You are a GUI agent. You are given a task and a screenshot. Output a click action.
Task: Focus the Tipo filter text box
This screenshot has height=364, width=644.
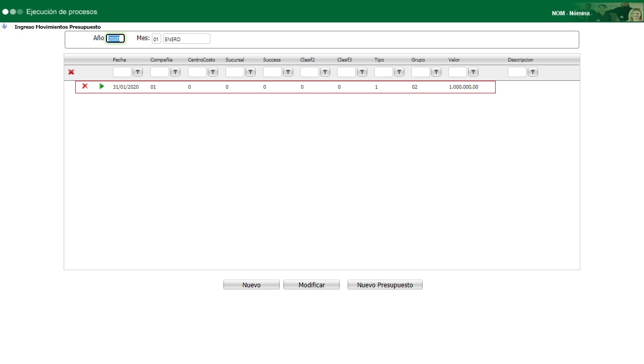[384, 72]
